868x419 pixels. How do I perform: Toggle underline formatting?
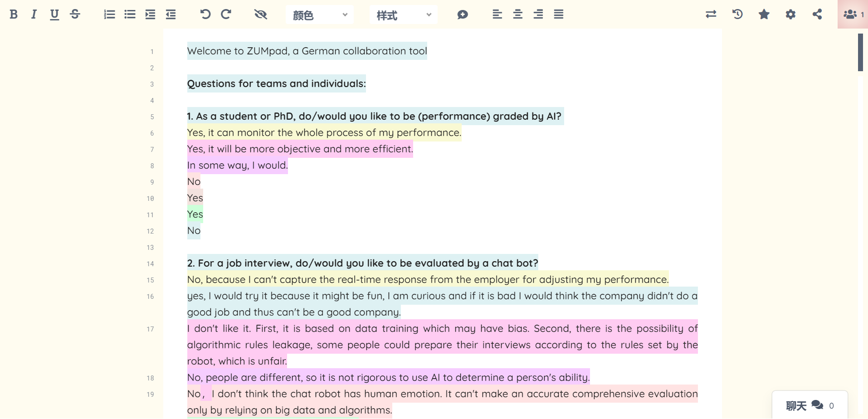(54, 15)
